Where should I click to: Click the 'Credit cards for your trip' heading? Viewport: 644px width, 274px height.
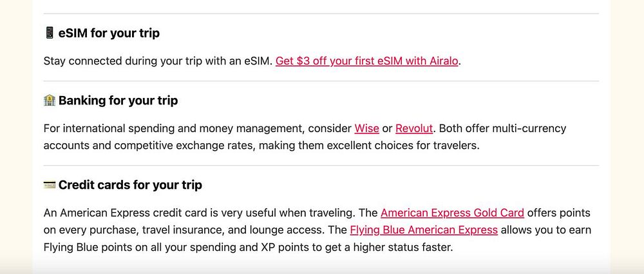coord(130,185)
